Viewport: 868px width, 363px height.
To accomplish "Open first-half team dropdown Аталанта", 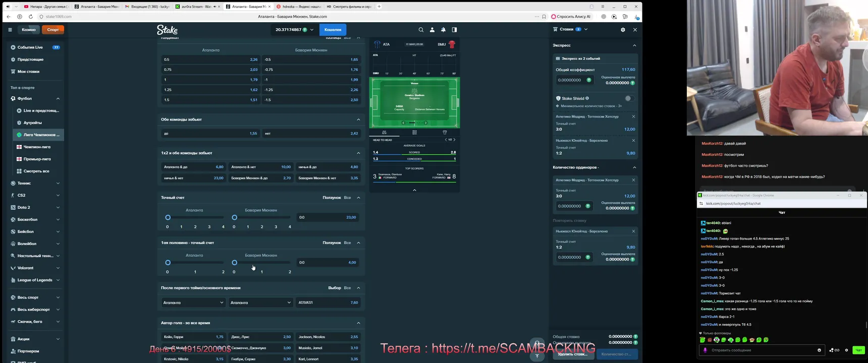I will click(194, 302).
